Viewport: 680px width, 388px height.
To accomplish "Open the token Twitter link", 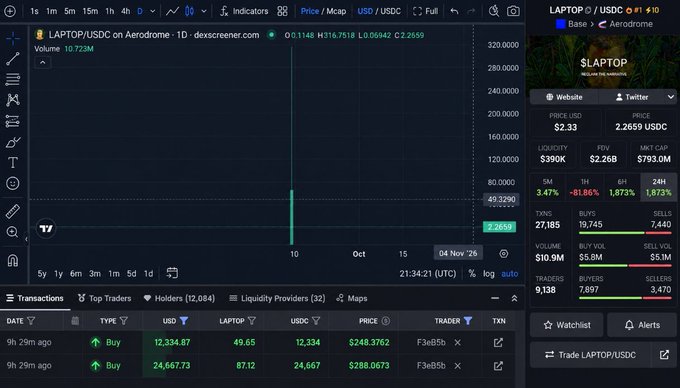I will (632, 97).
